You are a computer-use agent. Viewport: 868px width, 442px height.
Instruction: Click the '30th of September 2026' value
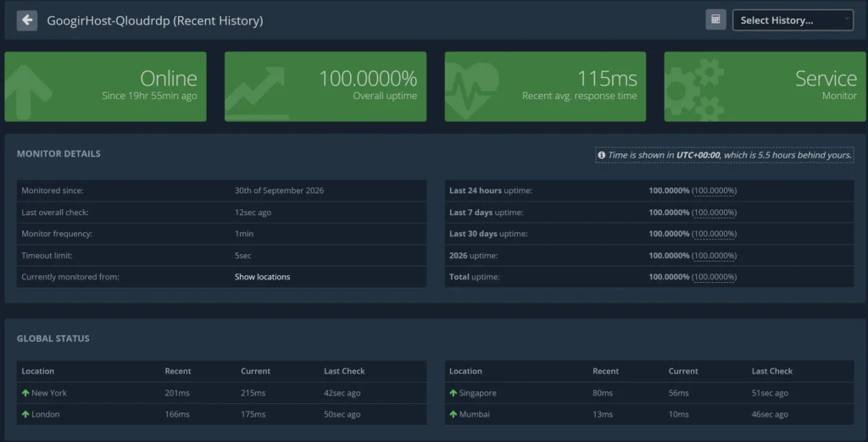(x=279, y=191)
